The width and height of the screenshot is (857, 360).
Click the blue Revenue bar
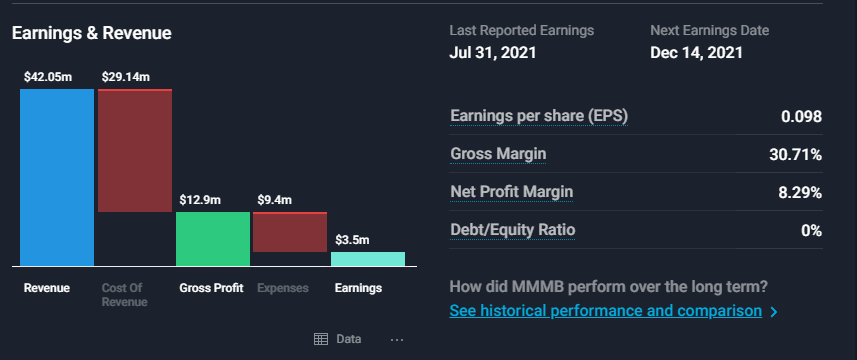(x=57, y=178)
